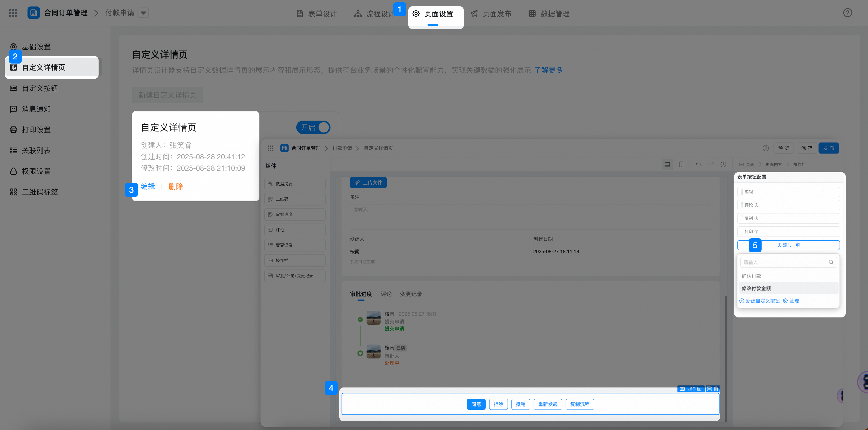Open the app grid launcher icon
Viewport: 868px width, 430px height.
[13, 13]
